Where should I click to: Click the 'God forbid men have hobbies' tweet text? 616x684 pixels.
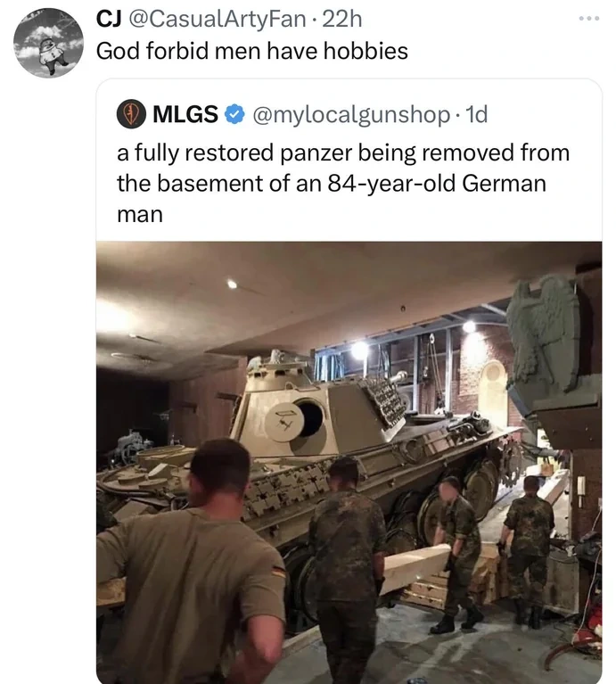click(252, 51)
